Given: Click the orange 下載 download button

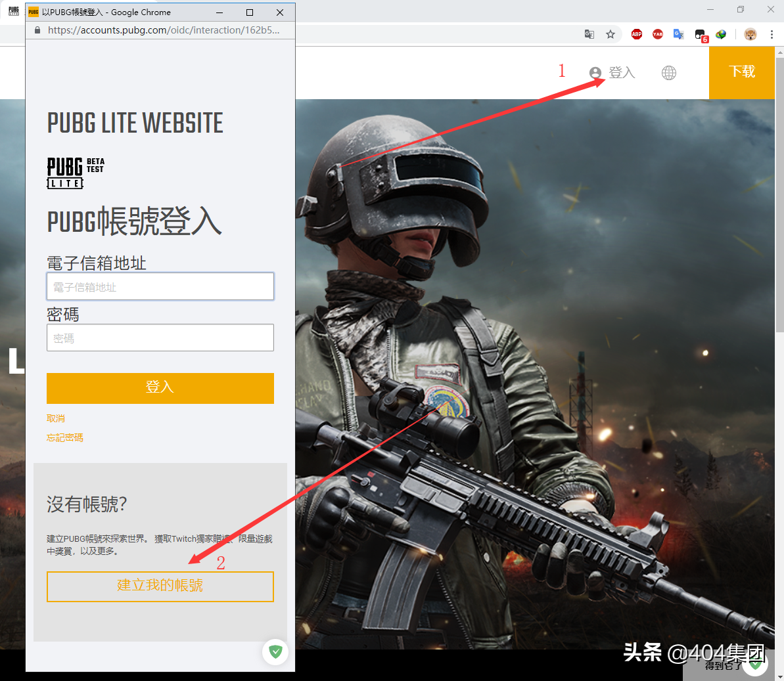Looking at the screenshot, I should click(741, 72).
